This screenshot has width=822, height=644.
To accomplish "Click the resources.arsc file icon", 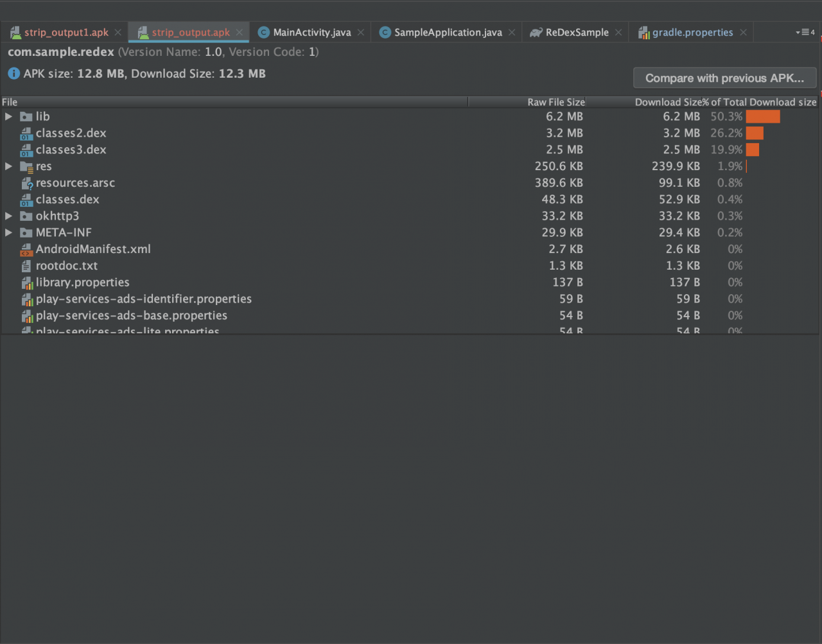I will [x=26, y=184].
